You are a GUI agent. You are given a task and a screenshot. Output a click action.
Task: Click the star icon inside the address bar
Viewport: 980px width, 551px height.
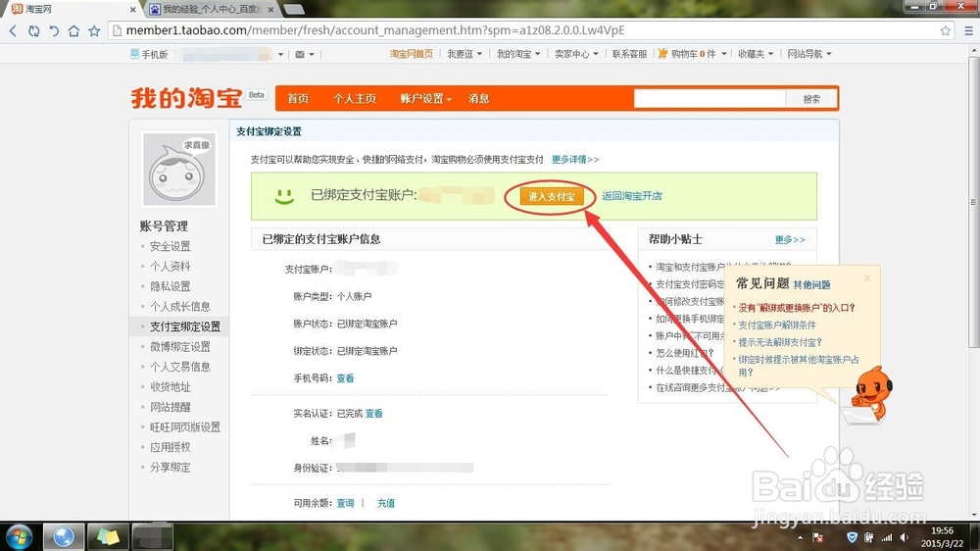pyautogui.click(x=945, y=30)
